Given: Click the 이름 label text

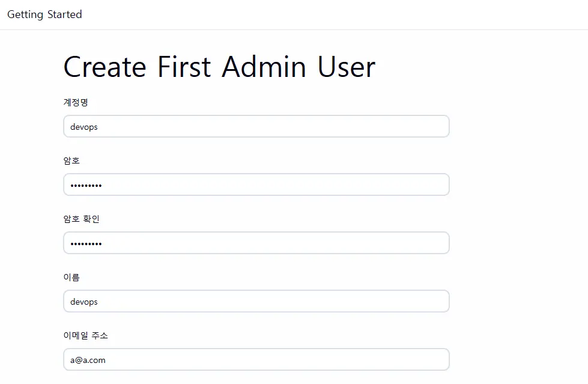Looking at the screenshot, I should (x=71, y=278).
